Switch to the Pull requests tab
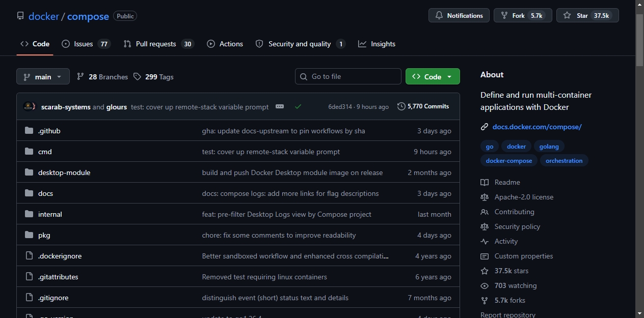This screenshot has width=644, height=318. [158, 44]
